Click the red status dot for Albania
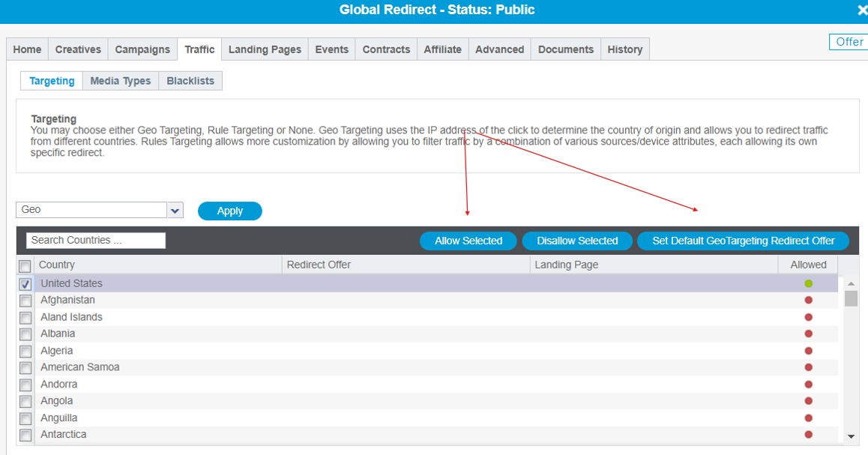Image resolution: width=868 pixels, height=455 pixels. (x=808, y=334)
